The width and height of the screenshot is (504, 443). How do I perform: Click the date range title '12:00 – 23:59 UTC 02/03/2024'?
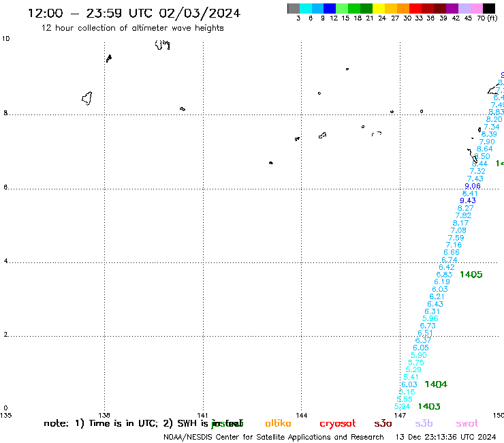click(134, 14)
